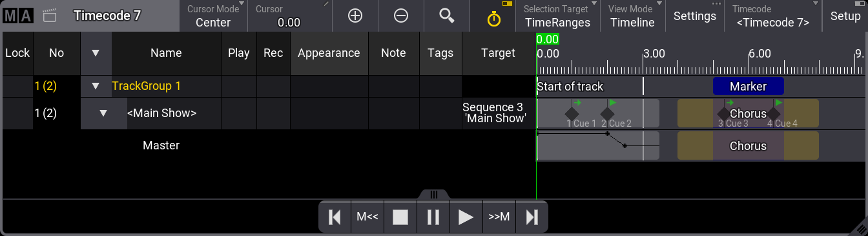Click the Play column header
This screenshot has width=868, height=236.
239,53
